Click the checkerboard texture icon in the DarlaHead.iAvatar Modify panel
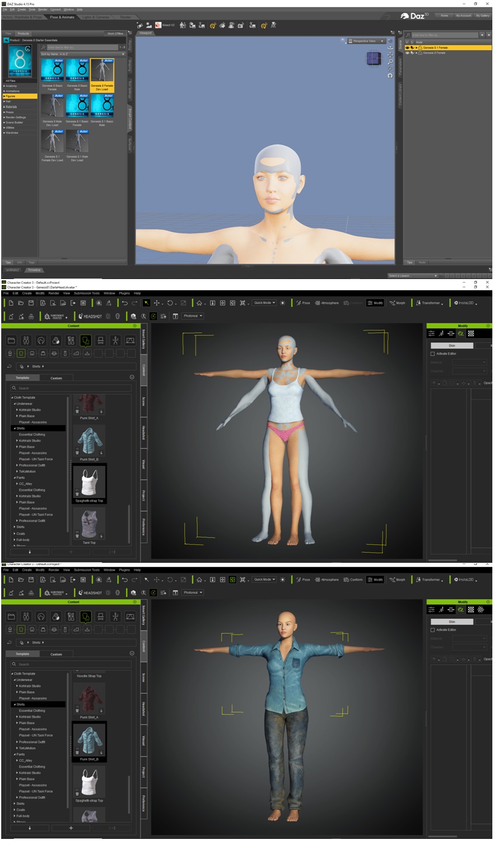This screenshot has height=843, width=504. tap(471, 333)
